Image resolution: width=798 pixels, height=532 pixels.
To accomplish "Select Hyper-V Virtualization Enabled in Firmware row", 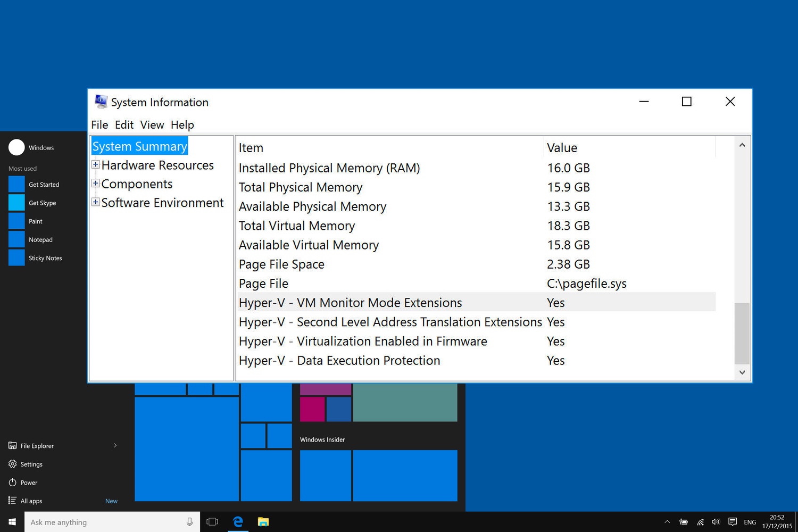I will [x=476, y=342].
